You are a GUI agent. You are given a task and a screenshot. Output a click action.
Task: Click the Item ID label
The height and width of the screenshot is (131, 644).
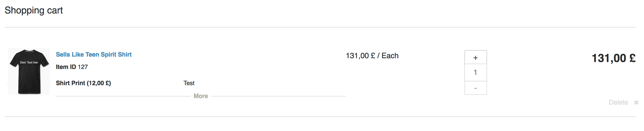pyautogui.click(x=66, y=67)
